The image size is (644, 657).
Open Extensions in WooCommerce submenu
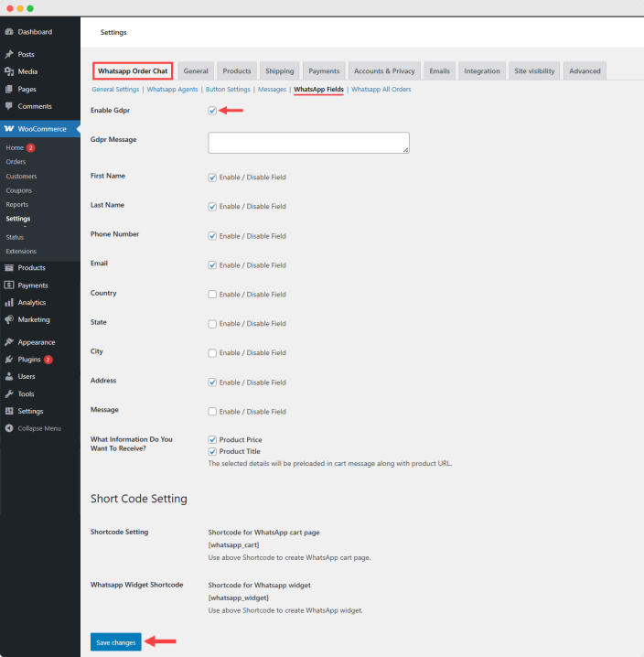coord(21,252)
